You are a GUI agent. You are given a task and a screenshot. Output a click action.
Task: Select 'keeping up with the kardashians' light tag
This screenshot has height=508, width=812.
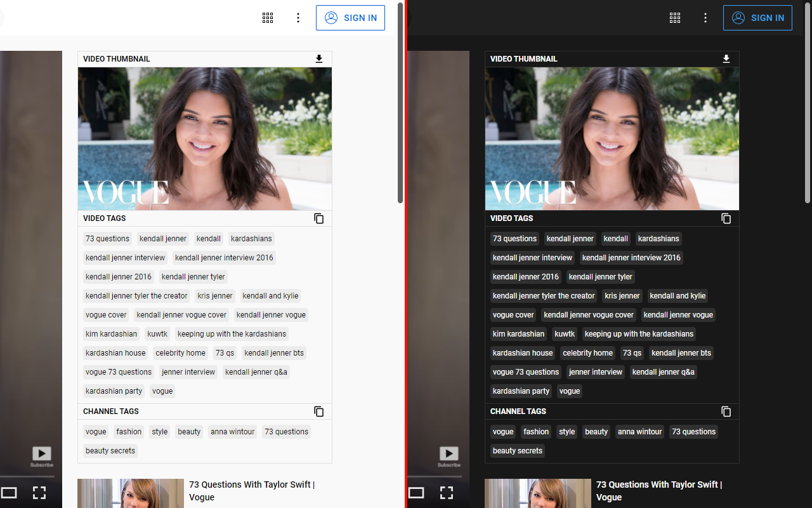click(232, 334)
